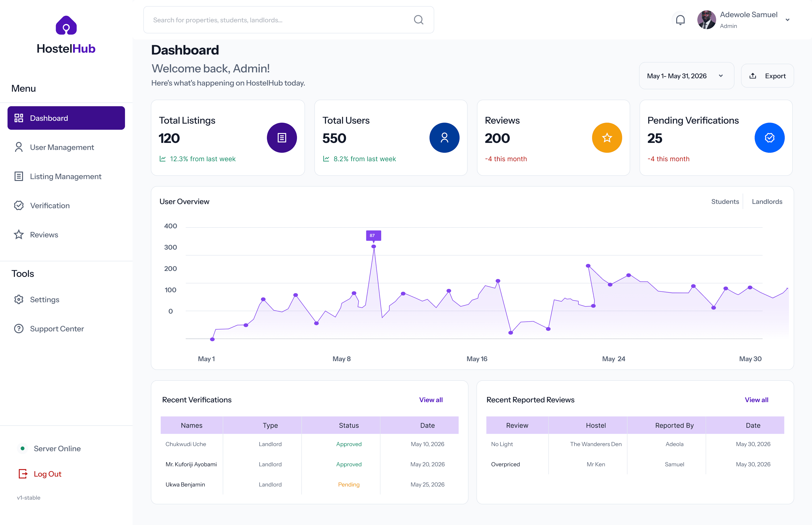This screenshot has height=525, width=812.
Task: Expand the Adewole Samuel account chevron
Action: click(788, 20)
